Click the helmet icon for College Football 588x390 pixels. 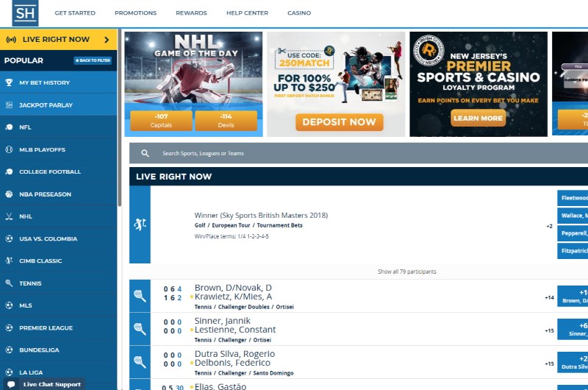(9, 171)
